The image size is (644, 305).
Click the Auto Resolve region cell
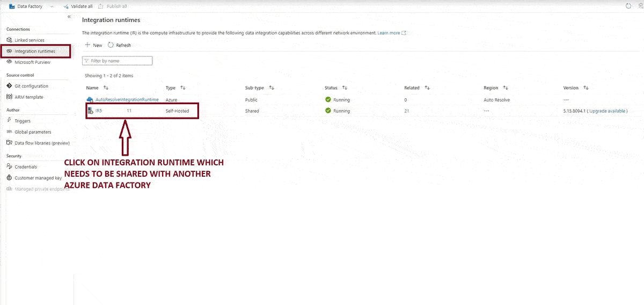[496, 100]
